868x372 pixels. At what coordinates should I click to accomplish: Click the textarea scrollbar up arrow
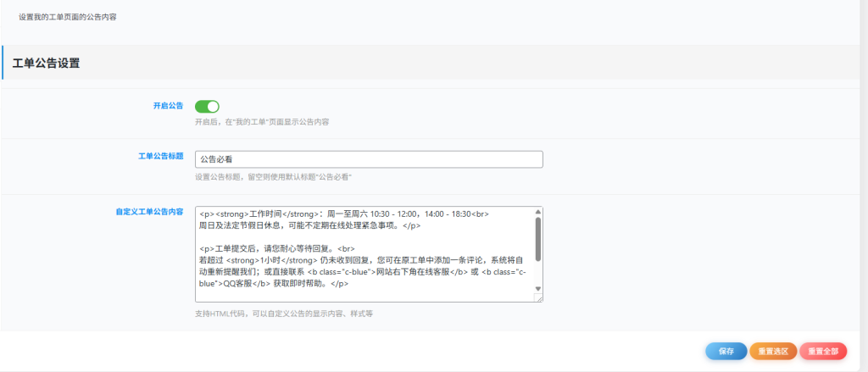pyautogui.click(x=537, y=212)
